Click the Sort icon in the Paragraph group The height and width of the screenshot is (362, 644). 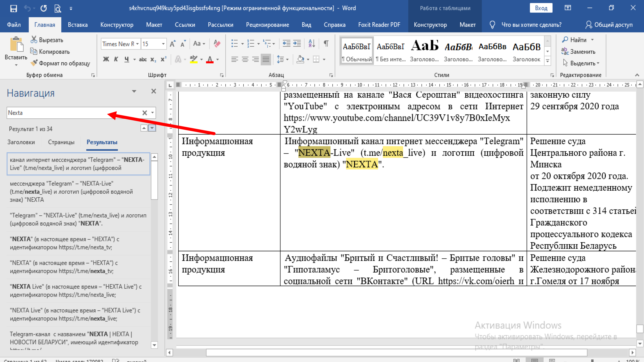(312, 44)
